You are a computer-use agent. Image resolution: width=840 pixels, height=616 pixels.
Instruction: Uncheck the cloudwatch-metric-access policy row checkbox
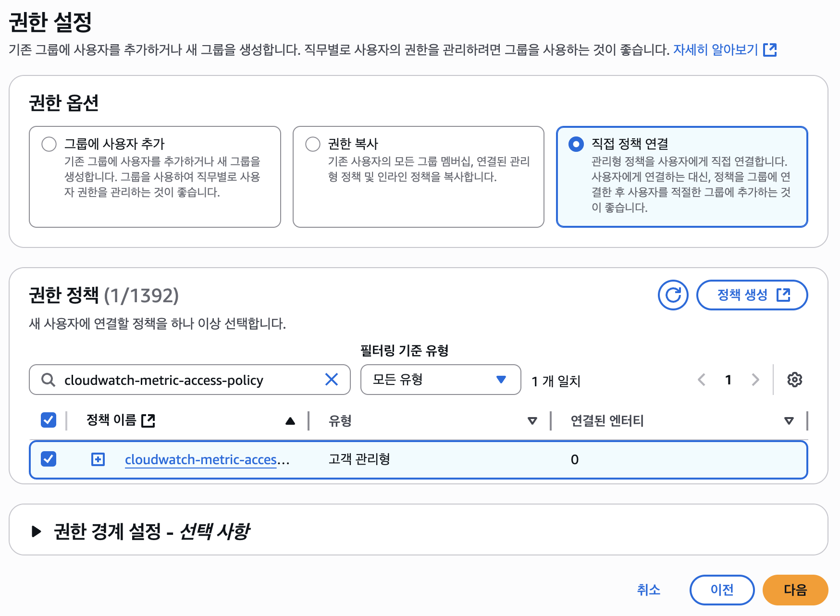[x=49, y=459]
